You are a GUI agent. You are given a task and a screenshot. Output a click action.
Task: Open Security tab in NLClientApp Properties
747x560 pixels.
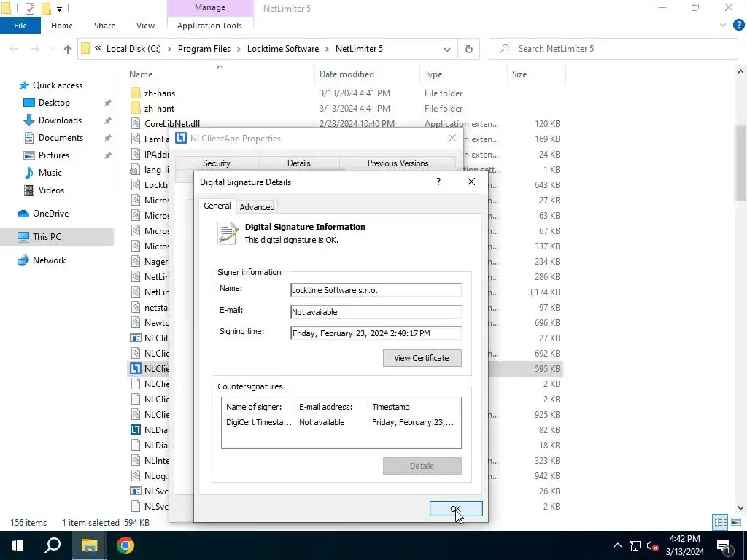click(216, 163)
